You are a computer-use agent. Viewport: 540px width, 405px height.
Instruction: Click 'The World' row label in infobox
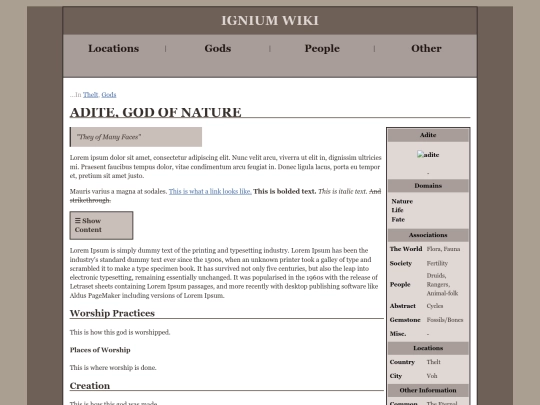point(406,249)
